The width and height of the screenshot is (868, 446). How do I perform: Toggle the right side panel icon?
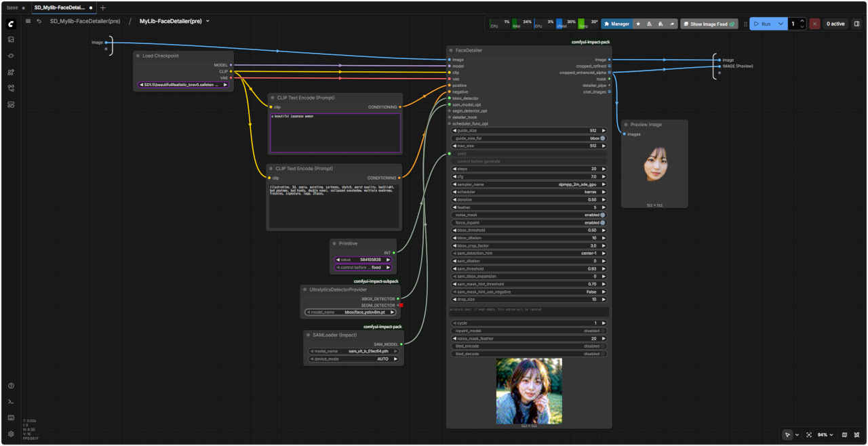(856, 24)
